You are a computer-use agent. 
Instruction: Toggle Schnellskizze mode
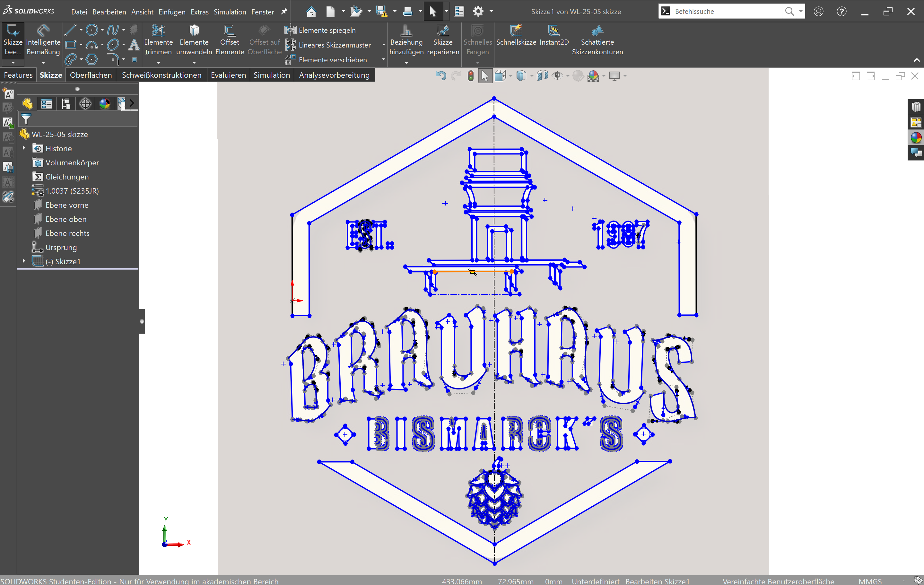pyautogui.click(x=516, y=36)
